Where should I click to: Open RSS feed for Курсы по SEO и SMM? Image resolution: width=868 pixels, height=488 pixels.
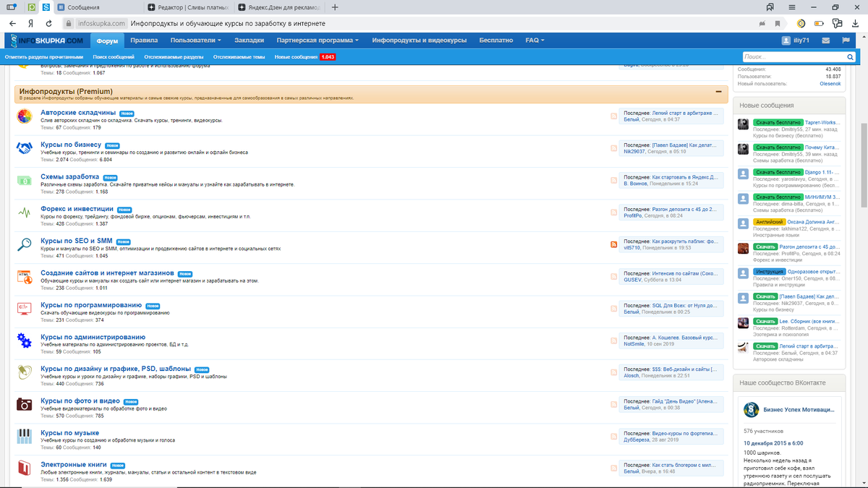click(x=614, y=244)
